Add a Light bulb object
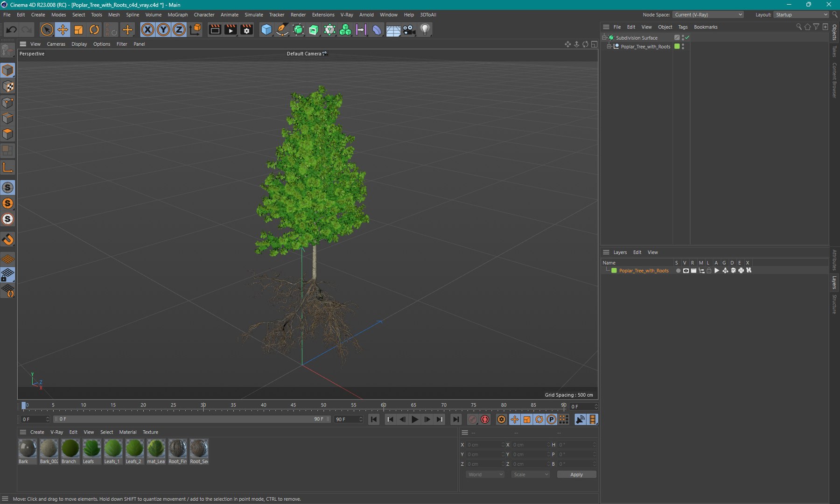The image size is (840, 504). (425, 30)
